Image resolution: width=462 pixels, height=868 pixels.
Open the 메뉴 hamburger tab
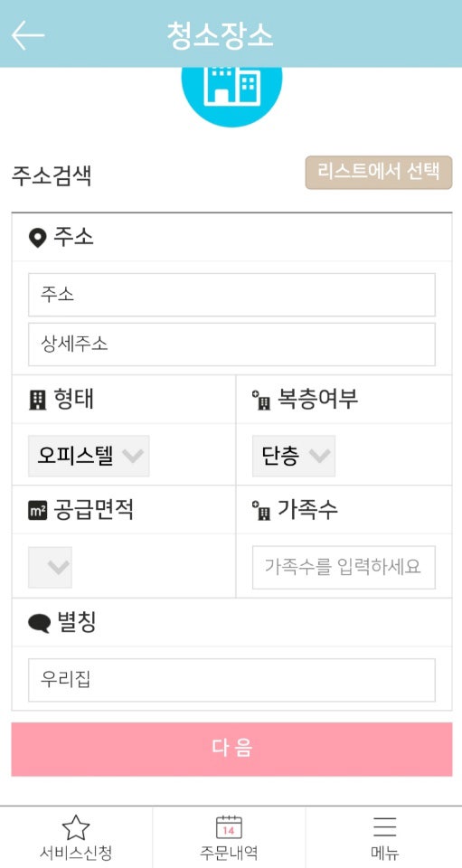(384, 837)
